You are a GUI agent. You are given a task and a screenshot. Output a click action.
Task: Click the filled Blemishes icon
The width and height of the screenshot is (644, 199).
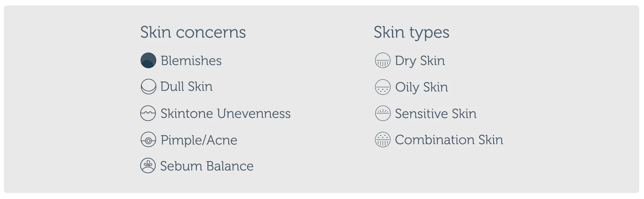point(148,61)
